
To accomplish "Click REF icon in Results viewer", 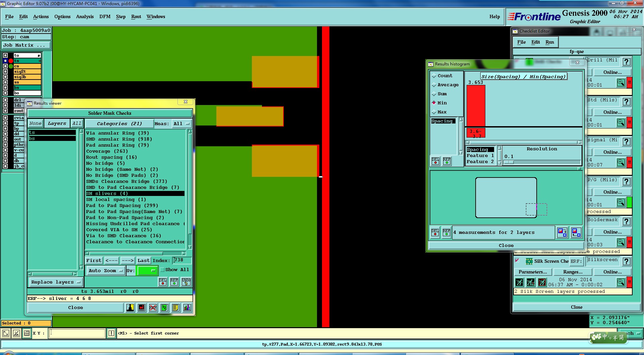I will (x=174, y=282).
